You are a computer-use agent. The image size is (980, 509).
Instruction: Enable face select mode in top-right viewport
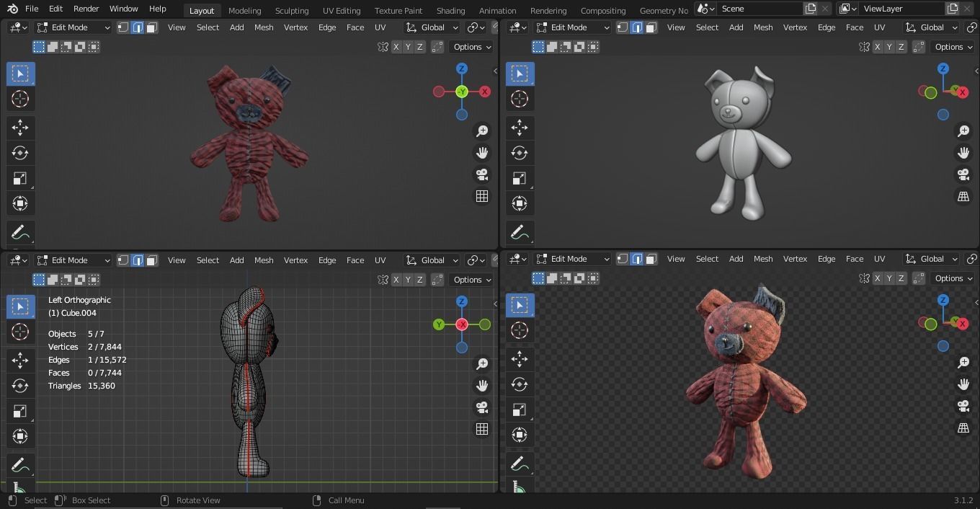click(651, 27)
